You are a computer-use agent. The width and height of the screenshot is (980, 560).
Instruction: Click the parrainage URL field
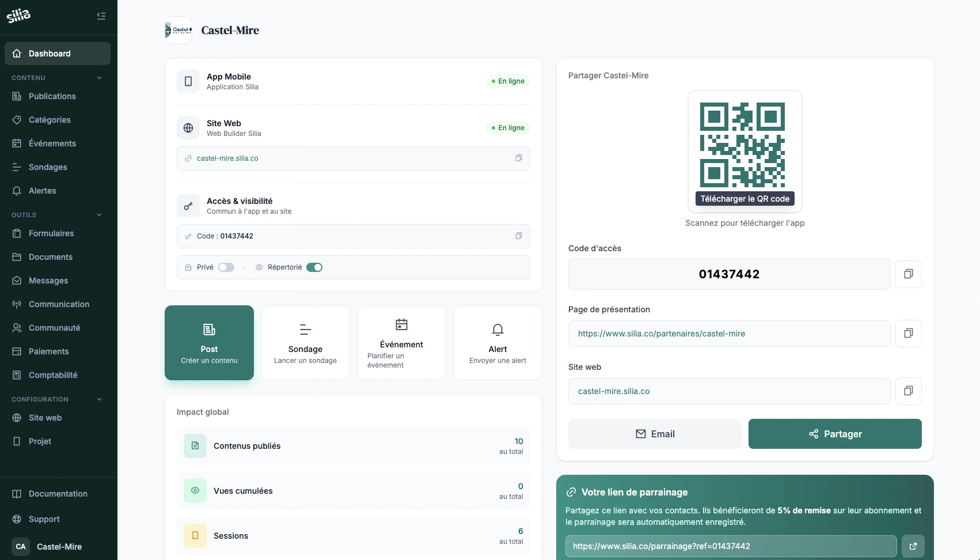click(x=731, y=546)
